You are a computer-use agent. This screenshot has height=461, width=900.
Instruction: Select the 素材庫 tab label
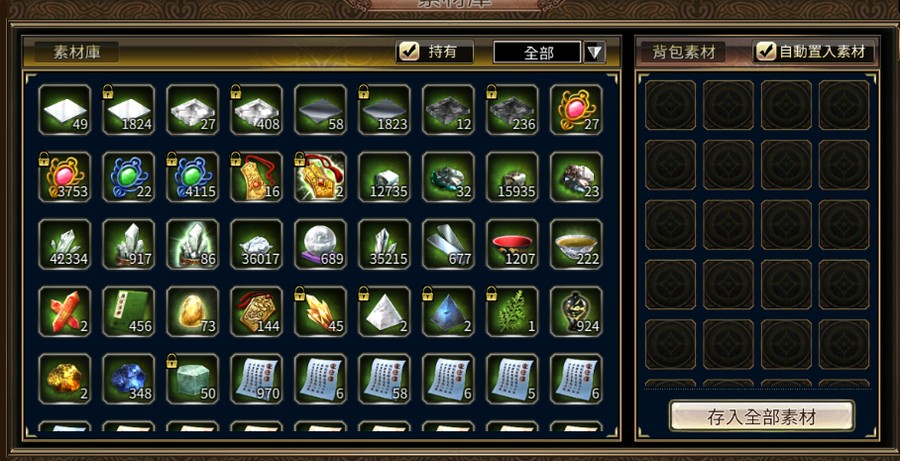coord(77,52)
